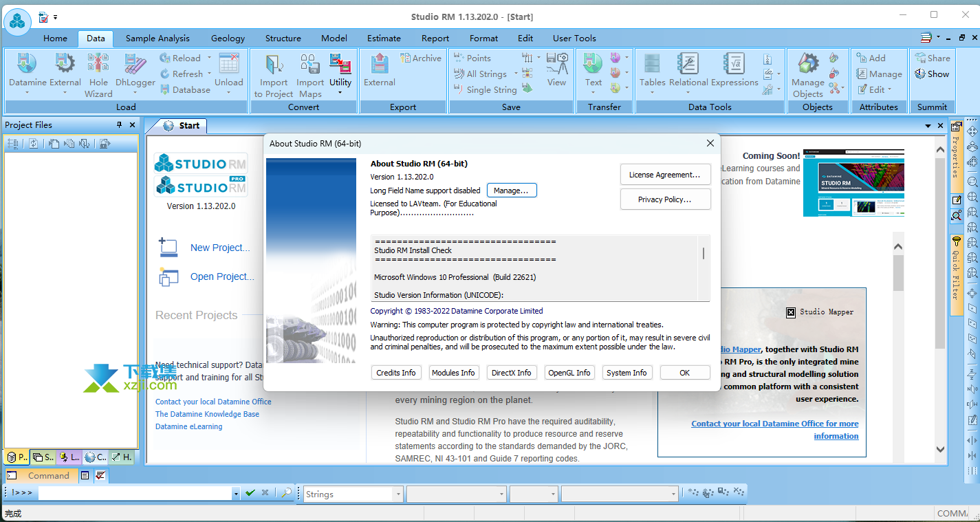The image size is (980, 522).
Task: Expand the Edit attributes dropdown
Action: pos(889,90)
